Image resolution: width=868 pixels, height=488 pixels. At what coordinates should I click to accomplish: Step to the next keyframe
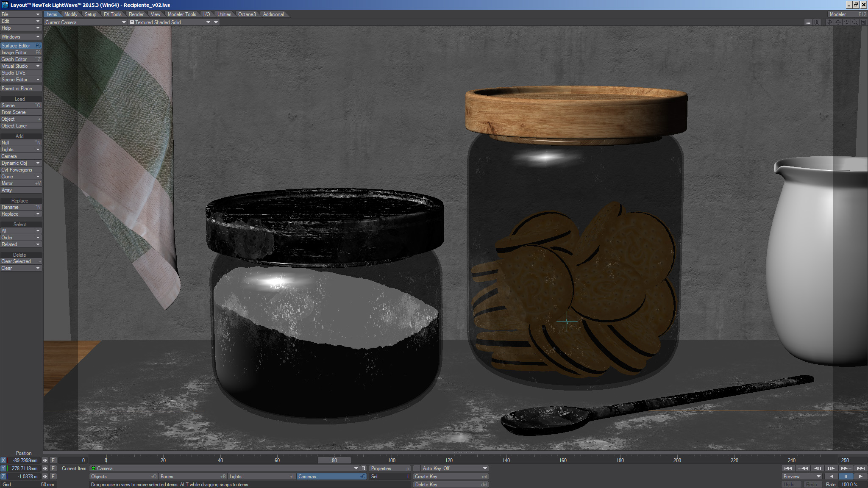(846, 468)
